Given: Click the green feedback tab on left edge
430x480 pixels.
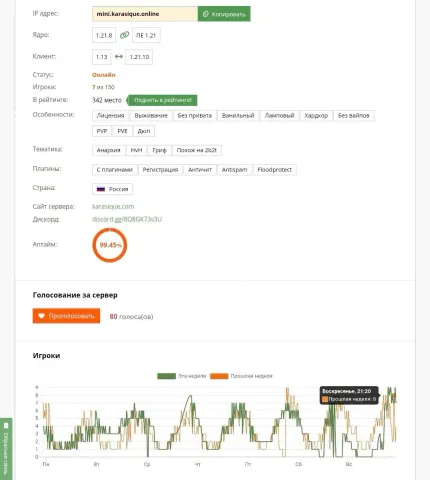Looking at the screenshot, I should (x=6, y=449).
